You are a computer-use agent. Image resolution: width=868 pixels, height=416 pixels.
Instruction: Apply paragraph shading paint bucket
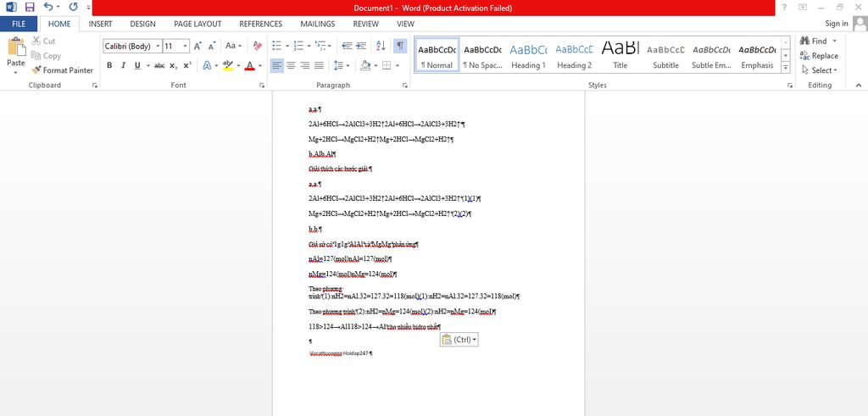coord(365,65)
